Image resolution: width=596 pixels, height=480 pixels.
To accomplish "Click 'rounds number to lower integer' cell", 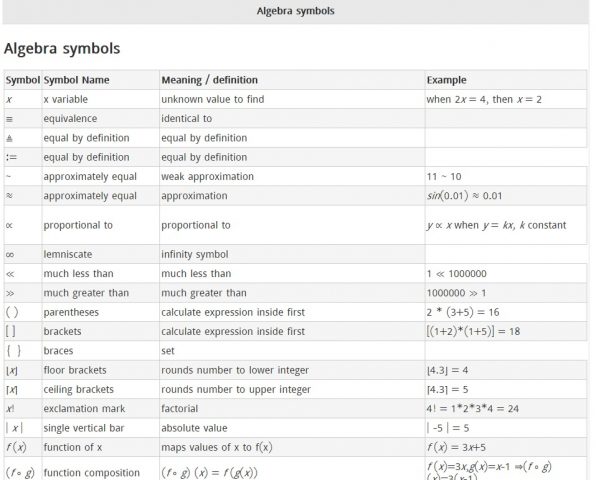I will point(235,370).
